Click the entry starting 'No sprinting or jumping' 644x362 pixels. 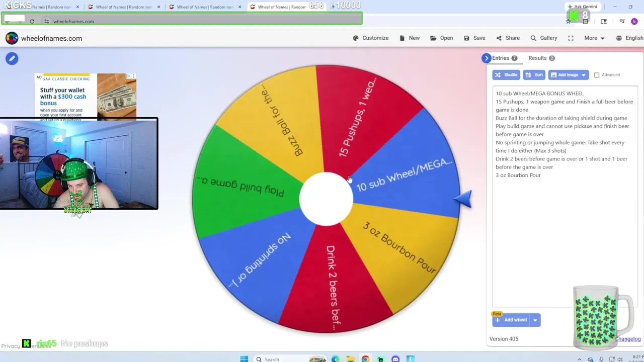pos(560,146)
